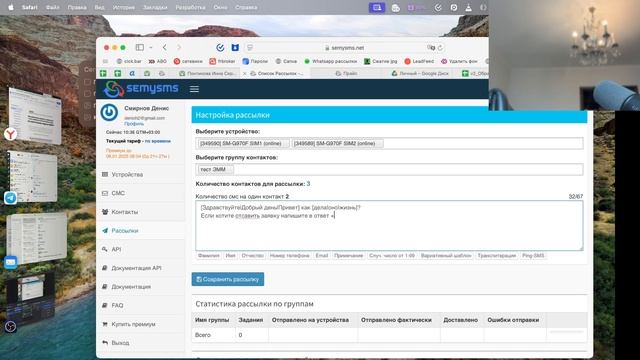The image size is (640, 360).
Task: Click the blue cat extension icon in Safari toolbar
Action: (x=235, y=48)
